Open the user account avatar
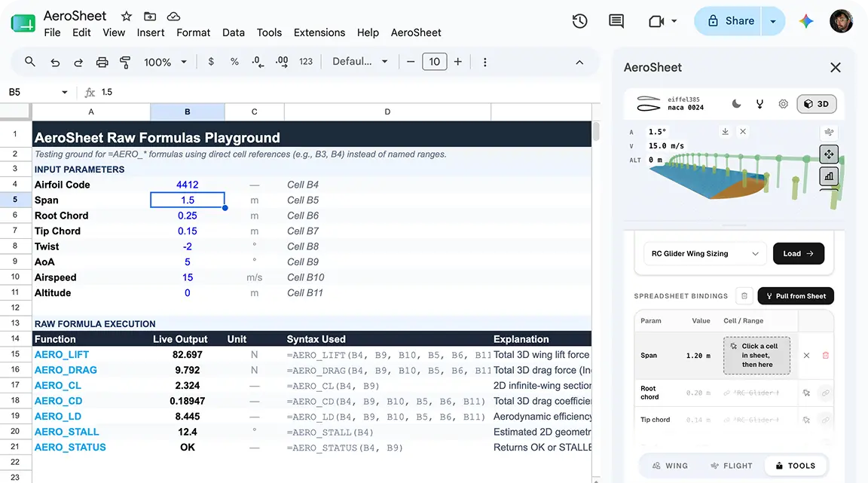The image size is (868, 483). point(841,21)
